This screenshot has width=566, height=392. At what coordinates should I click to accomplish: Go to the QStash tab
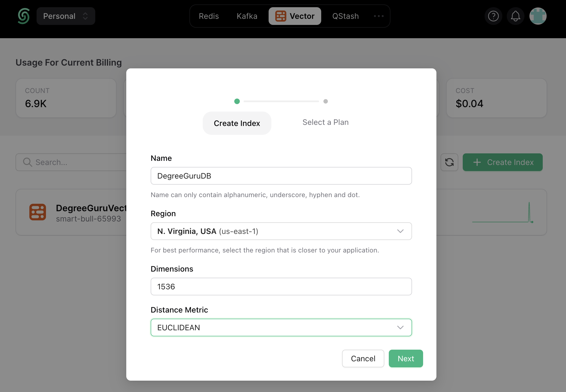(345, 16)
